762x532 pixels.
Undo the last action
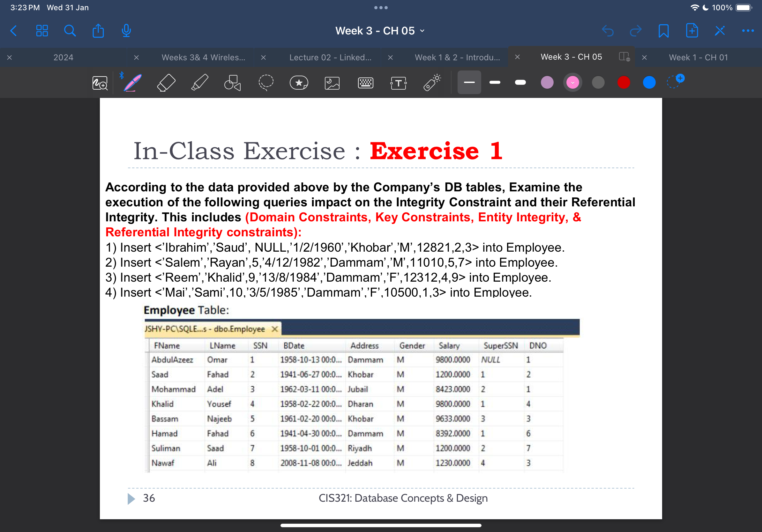tap(608, 31)
